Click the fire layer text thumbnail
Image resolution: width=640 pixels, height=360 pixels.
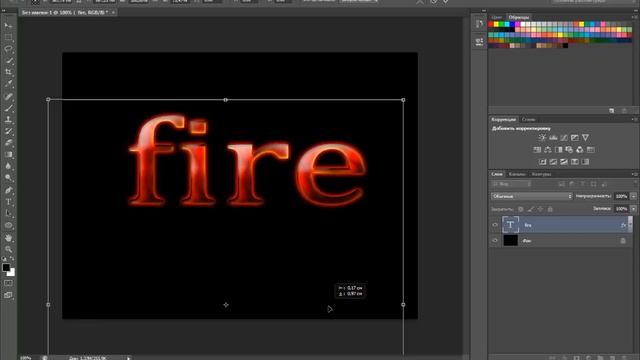pyautogui.click(x=510, y=225)
